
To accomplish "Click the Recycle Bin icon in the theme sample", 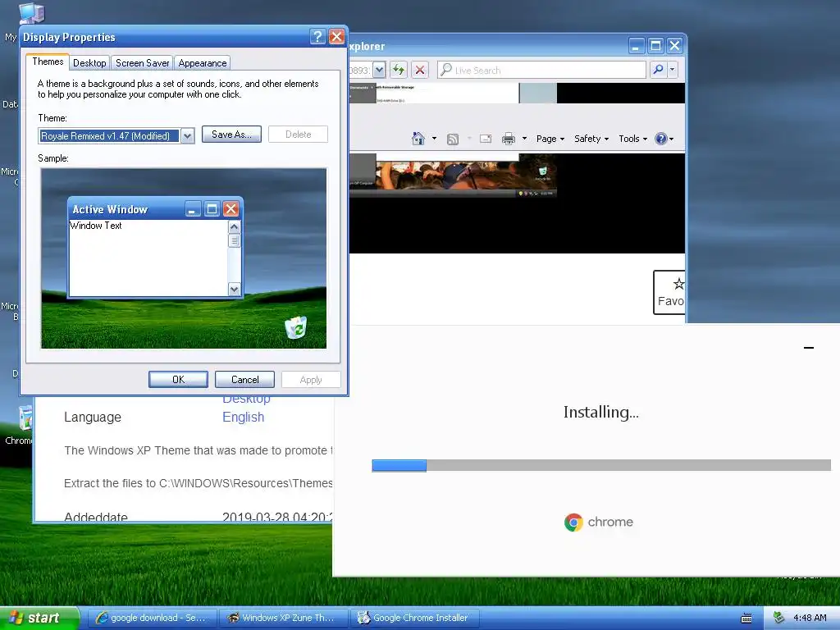I will pyautogui.click(x=295, y=327).
